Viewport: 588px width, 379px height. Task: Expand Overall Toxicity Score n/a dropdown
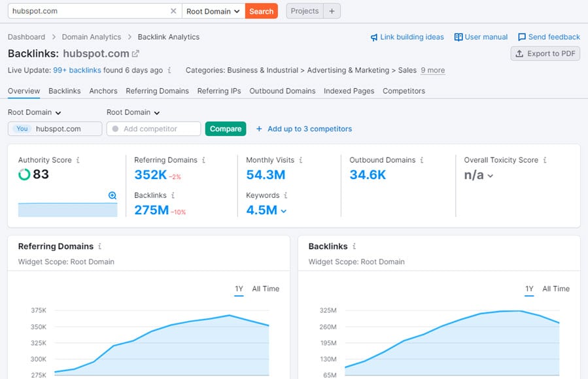click(x=490, y=175)
